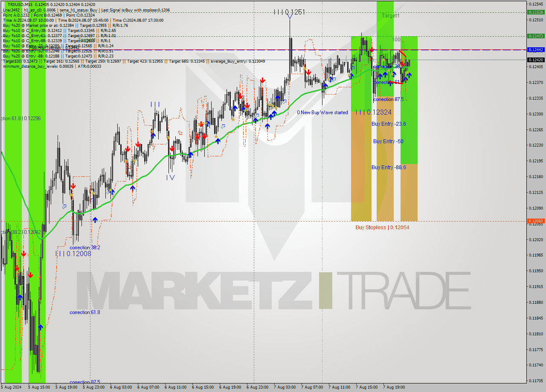The height and width of the screenshot is (392, 546).
Task: Click the 'Target100: 0.12473' info line
Action: (134, 61)
